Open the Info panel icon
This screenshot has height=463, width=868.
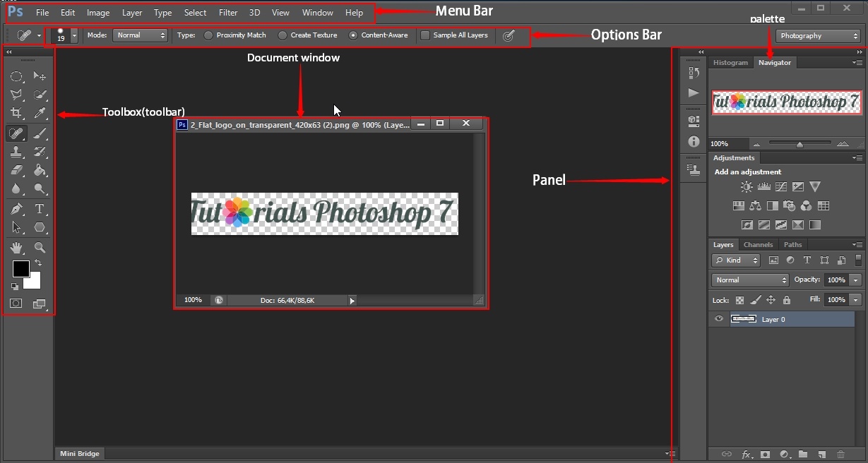point(694,142)
